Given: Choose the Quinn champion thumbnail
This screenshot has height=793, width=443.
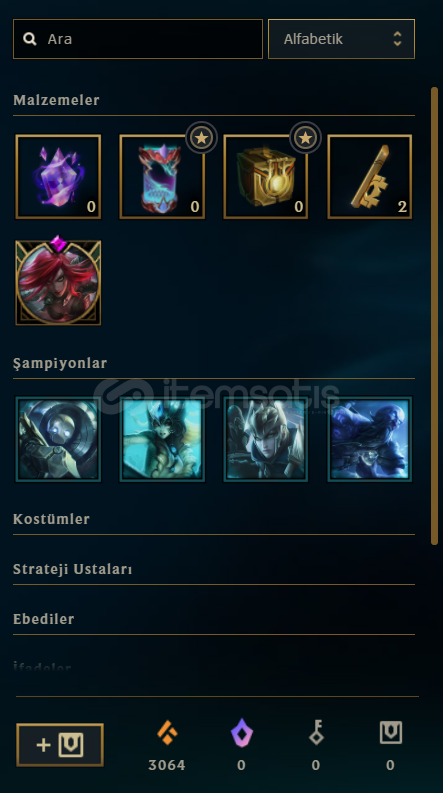Looking at the screenshot, I should click(266, 439).
